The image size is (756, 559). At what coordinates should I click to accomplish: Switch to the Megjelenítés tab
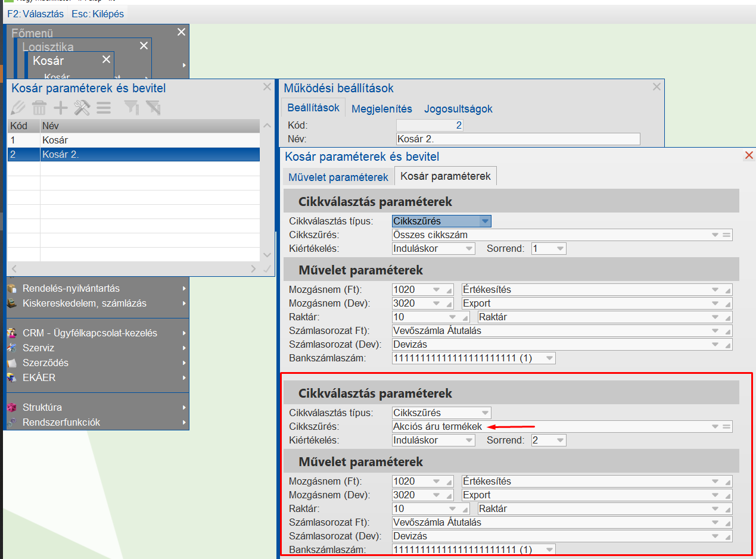[x=382, y=109]
